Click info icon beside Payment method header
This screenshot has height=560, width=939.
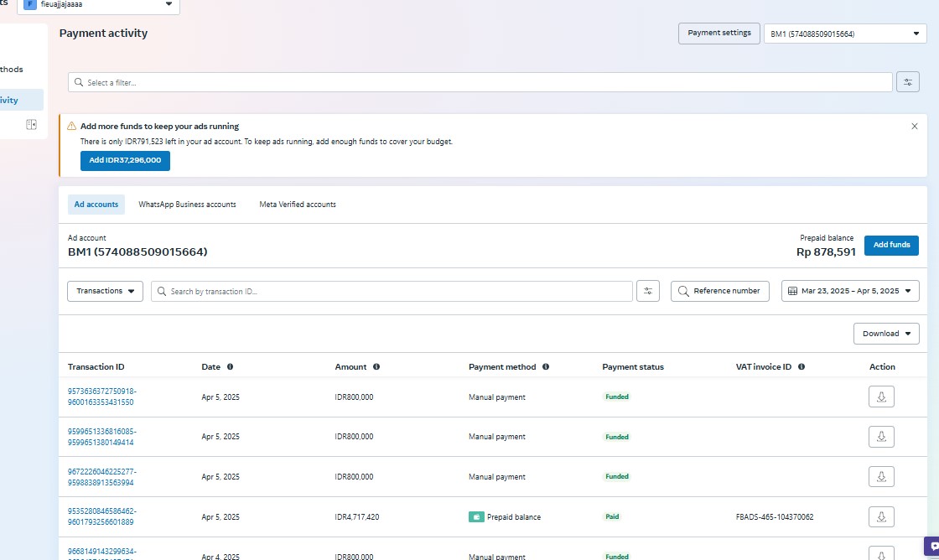546,367
